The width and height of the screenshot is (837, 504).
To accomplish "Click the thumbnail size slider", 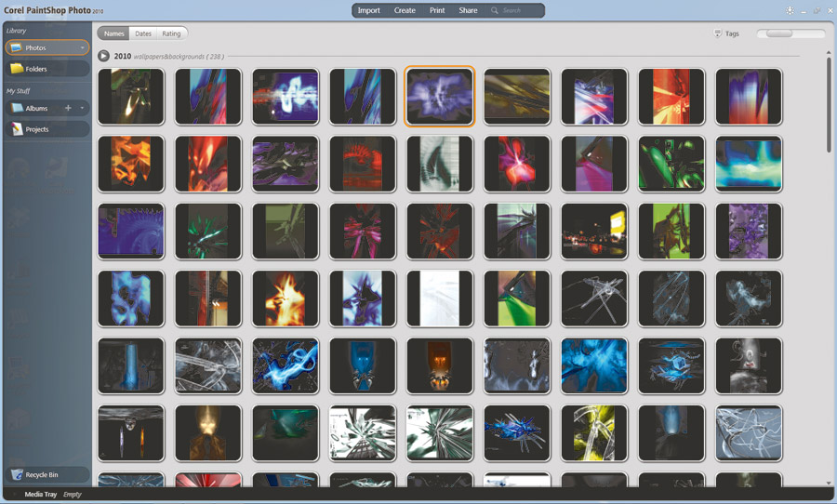I will click(790, 33).
